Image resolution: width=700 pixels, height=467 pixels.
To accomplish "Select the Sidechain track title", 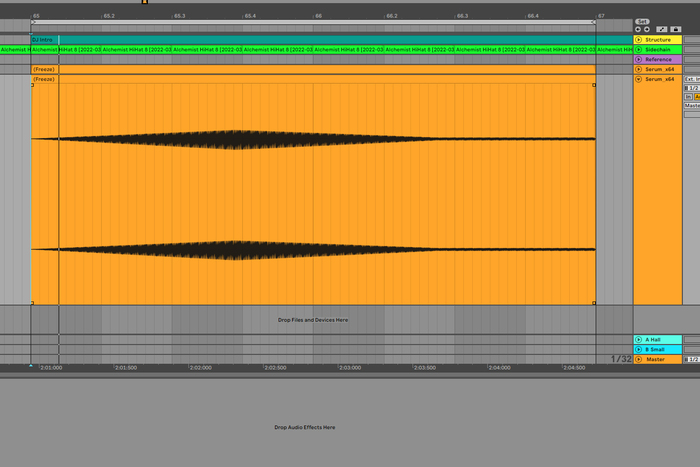I will [x=661, y=49].
